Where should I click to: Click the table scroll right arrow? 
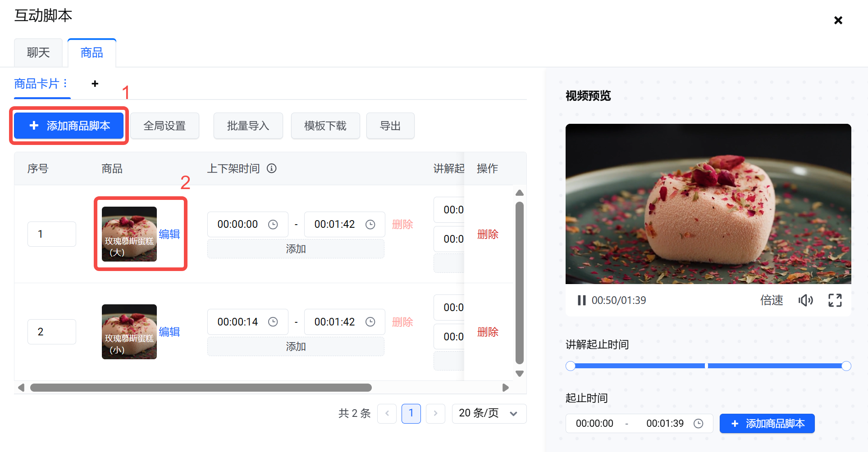point(506,388)
